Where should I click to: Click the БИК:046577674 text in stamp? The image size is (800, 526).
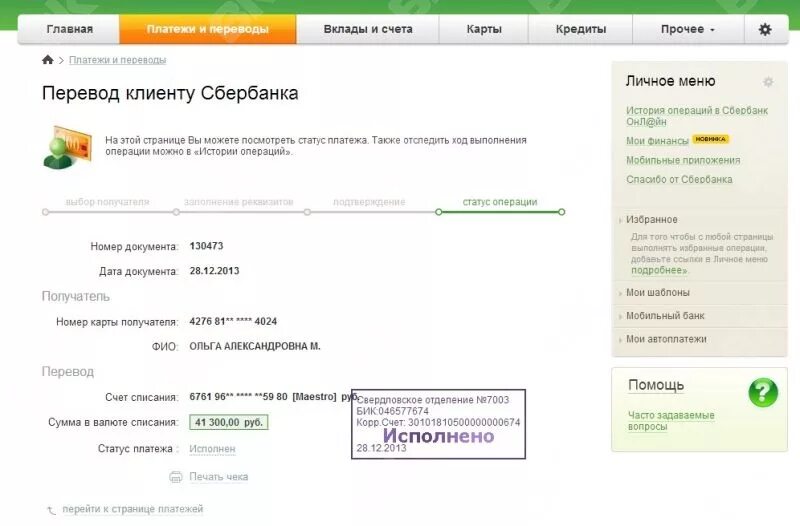click(x=392, y=411)
